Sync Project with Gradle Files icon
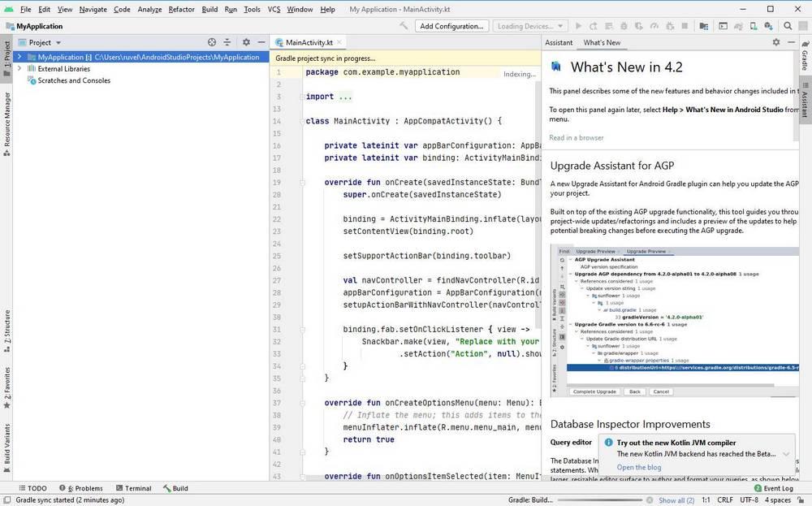Screen dimensions: 812x506 point(738,26)
